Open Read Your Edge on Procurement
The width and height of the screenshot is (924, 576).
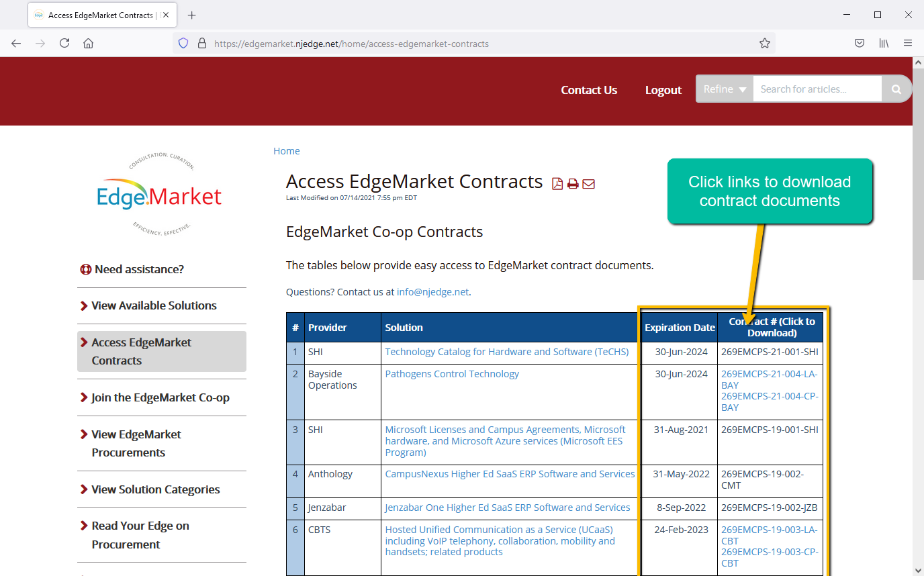140,535
